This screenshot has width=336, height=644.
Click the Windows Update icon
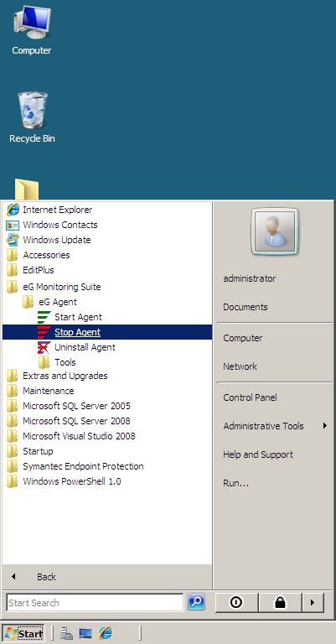(x=13, y=240)
